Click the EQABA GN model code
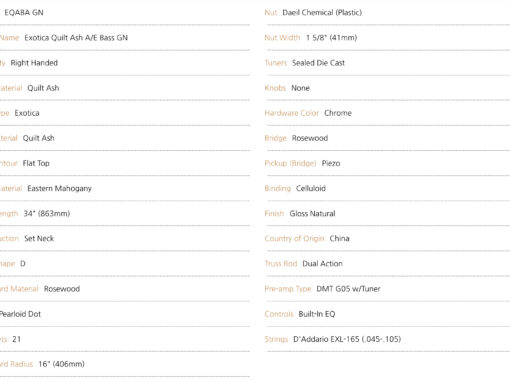Screen dimensions: 510x382 (x=24, y=13)
